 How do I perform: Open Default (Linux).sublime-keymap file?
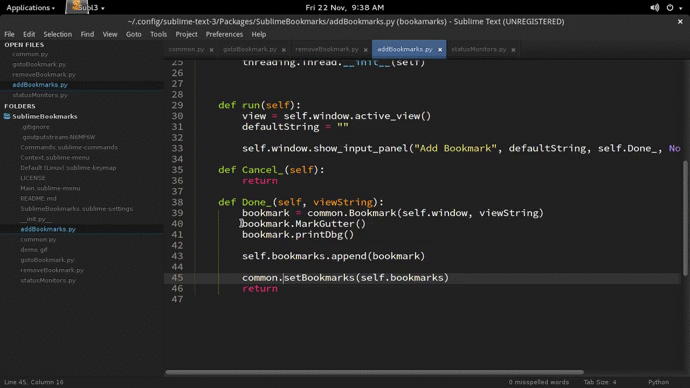coord(68,168)
